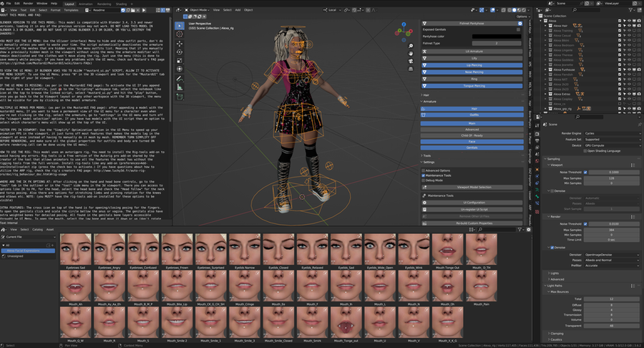Screen dimensions: 644x348
Task: Click the Fishnet Pantyhose settings gear icon
Action: pos(520,24)
